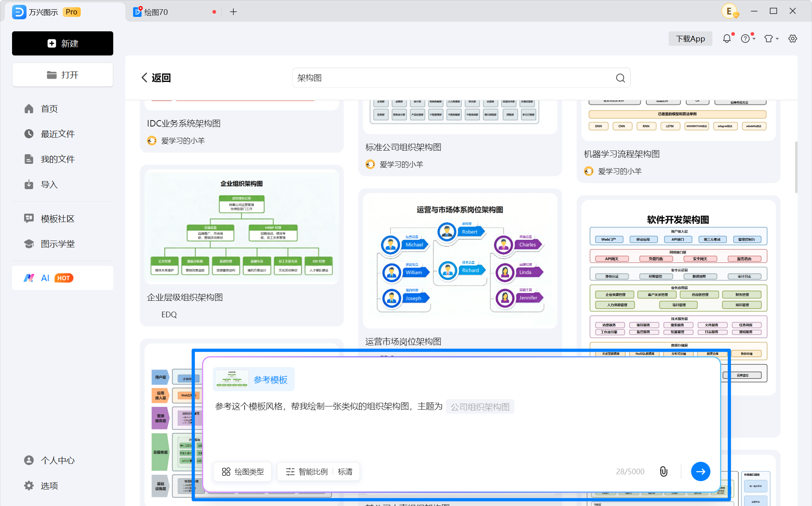The image size is (812, 506).
Task: Open the AI HOT section
Action: 63,278
